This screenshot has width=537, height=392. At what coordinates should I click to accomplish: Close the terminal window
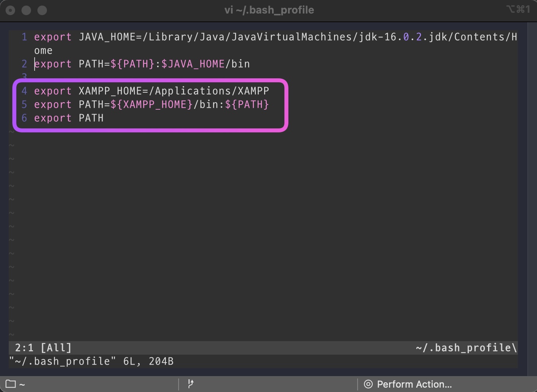(11, 10)
